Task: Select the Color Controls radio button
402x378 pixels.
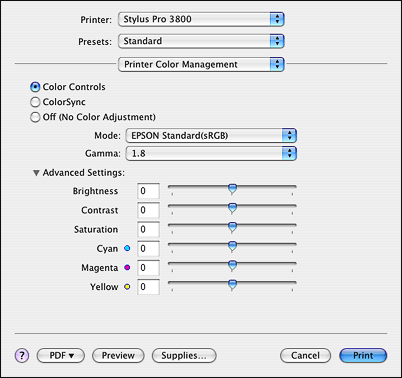Action: coord(35,87)
